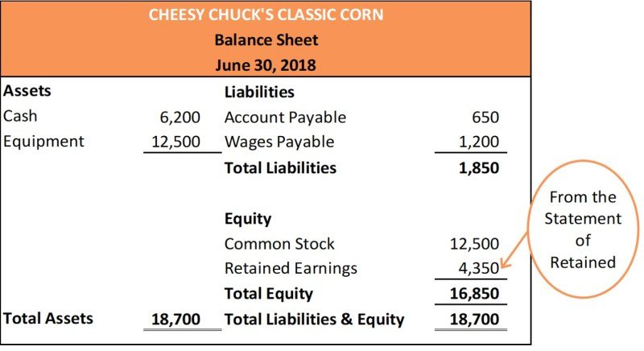Select the Wages Payable amount 1,200
Viewport: 644px width, 351px height.
pos(479,142)
